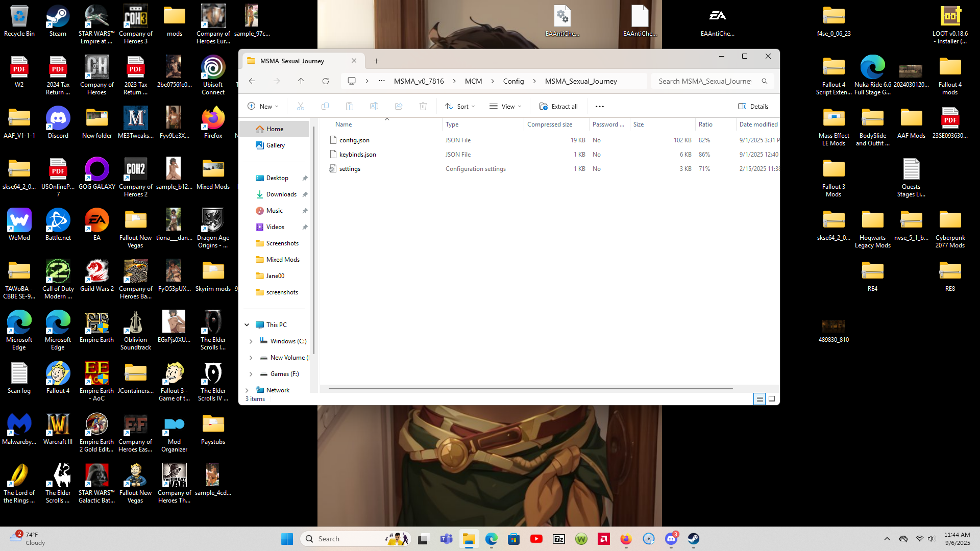Open the Videos quick access folder
Viewport: 980px width, 551px height.
pos(276,227)
